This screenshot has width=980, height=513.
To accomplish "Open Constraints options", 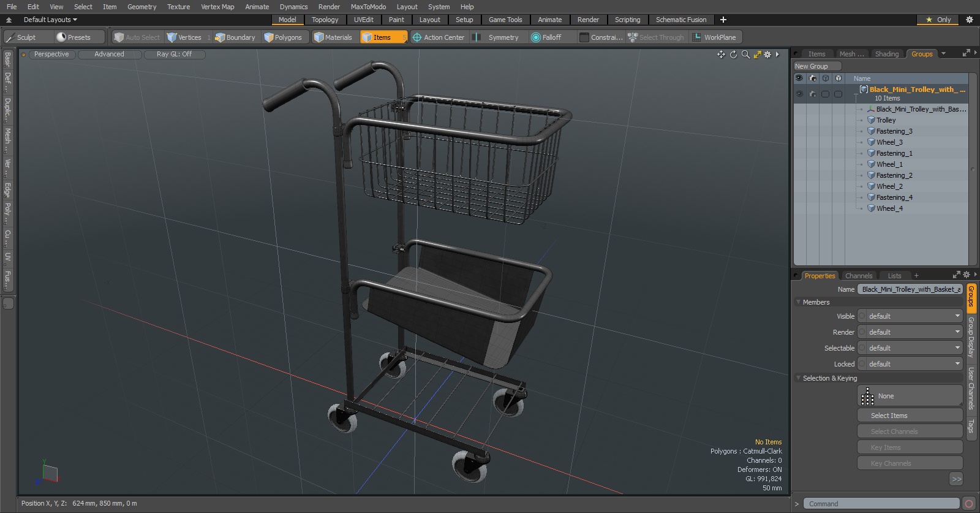I will 601,37.
